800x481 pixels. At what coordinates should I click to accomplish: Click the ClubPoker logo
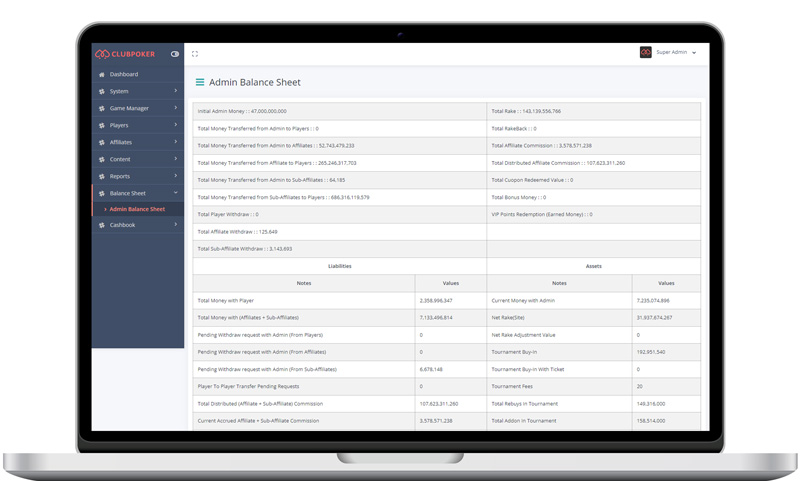click(x=124, y=54)
